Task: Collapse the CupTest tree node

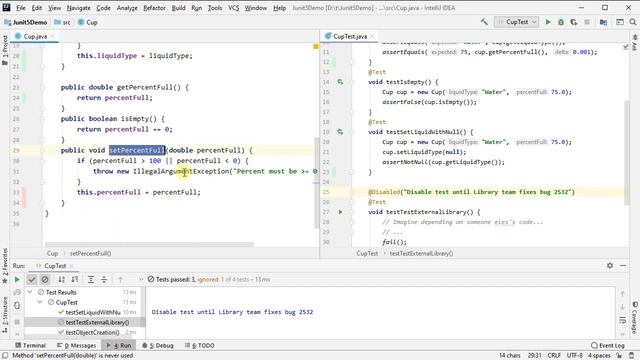Action: pos(40,302)
